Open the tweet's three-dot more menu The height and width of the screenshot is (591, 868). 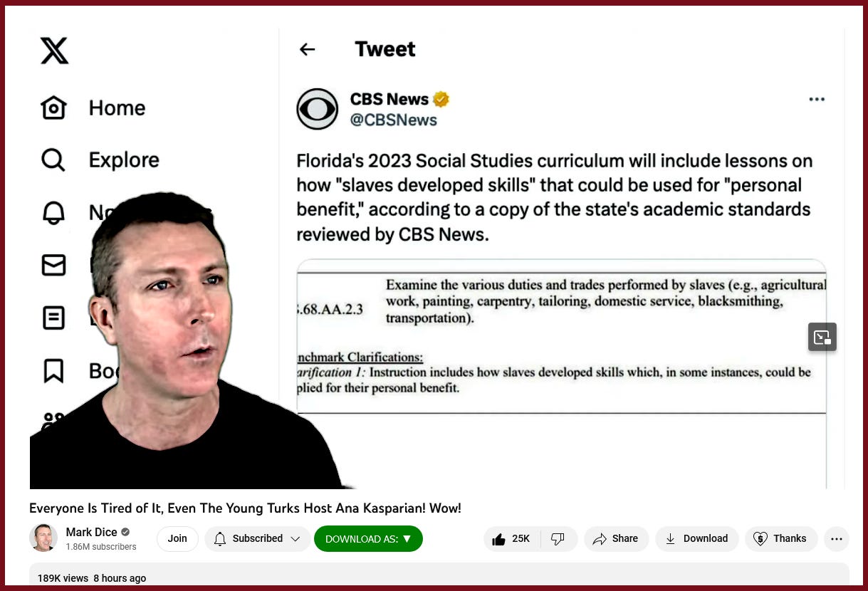point(817,99)
